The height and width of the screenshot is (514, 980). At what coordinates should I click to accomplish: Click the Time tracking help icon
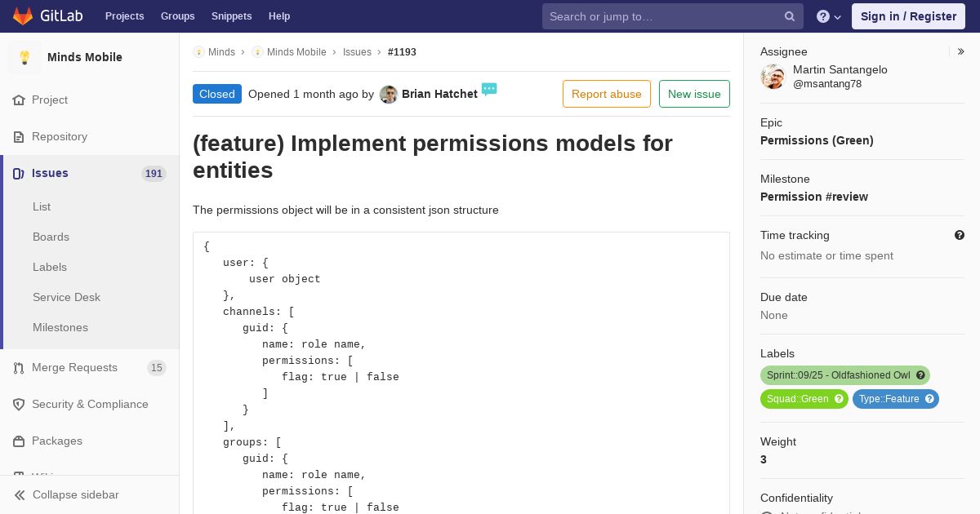point(960,235)
